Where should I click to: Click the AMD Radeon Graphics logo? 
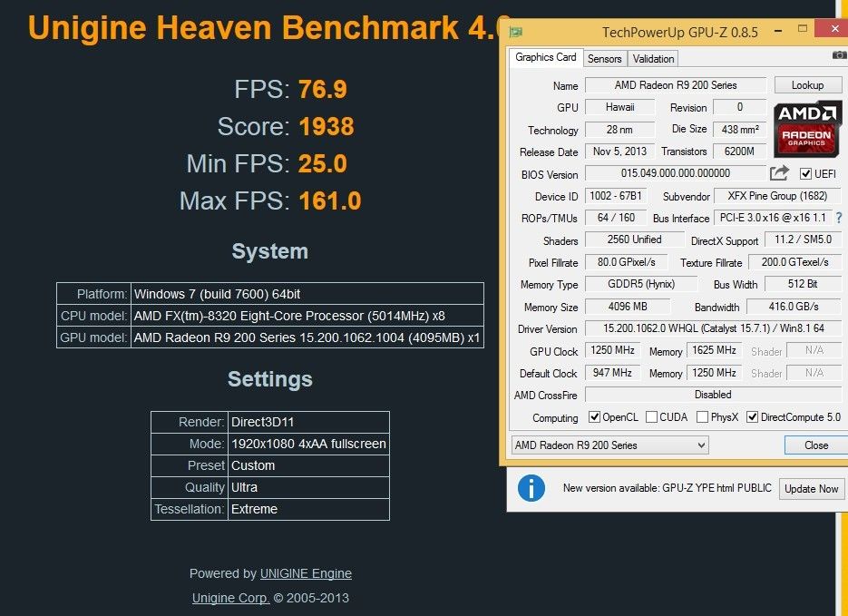[807, 129]
